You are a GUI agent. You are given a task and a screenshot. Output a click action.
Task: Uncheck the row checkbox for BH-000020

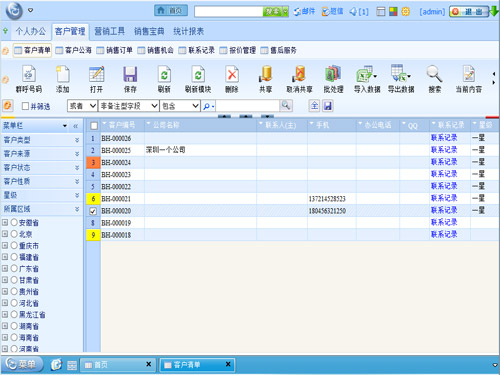(93, 211)
